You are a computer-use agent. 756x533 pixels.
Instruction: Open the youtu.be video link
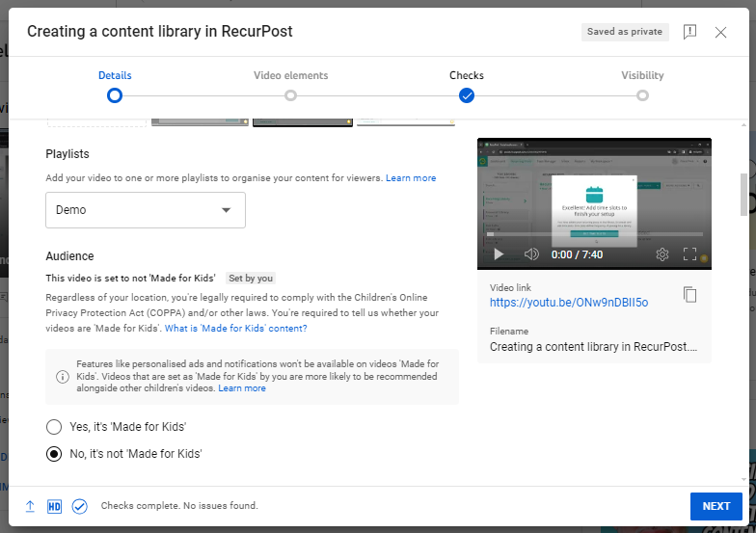click(569, 303)
